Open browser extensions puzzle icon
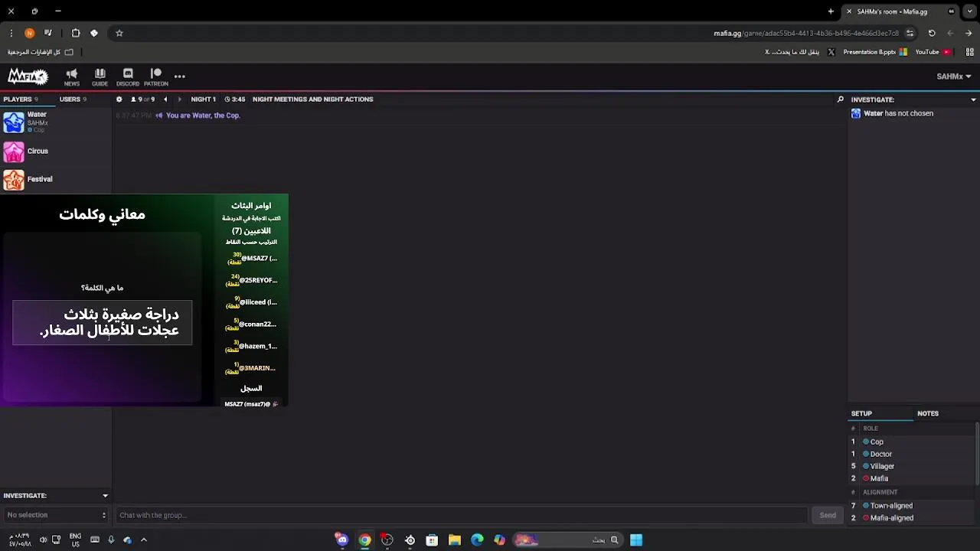 (76, 33)
